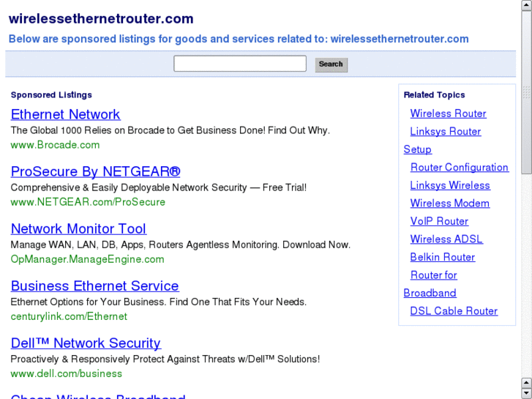Select Router Configuration topic
This screenshot has width=532, height=399.
tap(460, 168)
